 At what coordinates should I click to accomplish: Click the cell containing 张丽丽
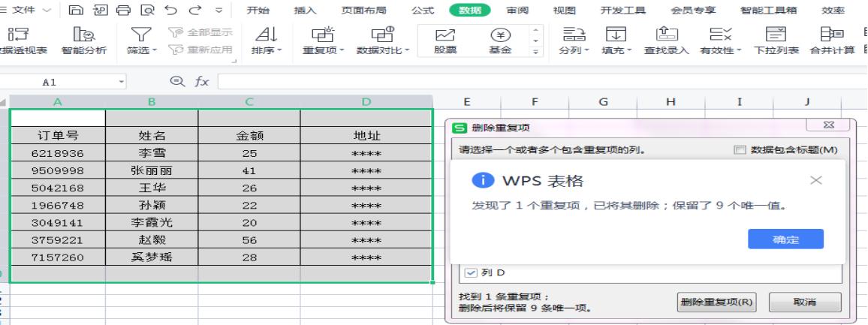(x=152, y=170)
